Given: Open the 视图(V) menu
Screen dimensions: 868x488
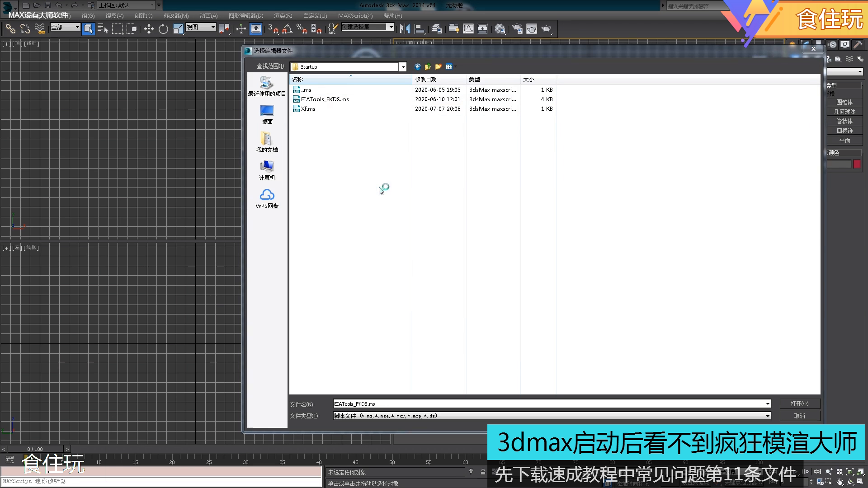Looking at the screenshot, I should [114, 16].
